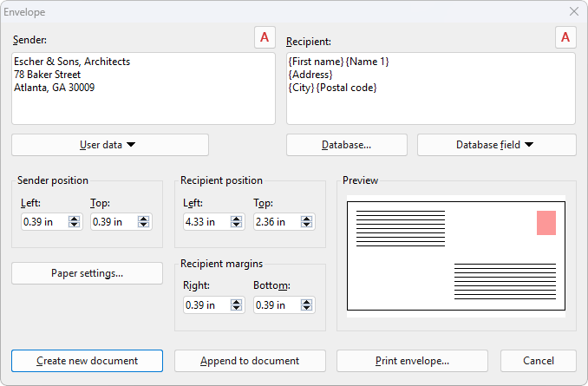Click the pink stamp area in preview

[x=546, y=223]
